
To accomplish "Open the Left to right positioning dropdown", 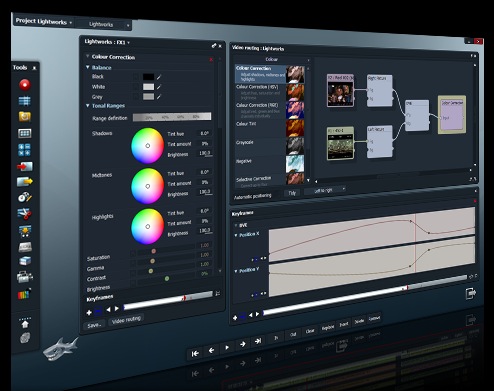I will point(325,190).
